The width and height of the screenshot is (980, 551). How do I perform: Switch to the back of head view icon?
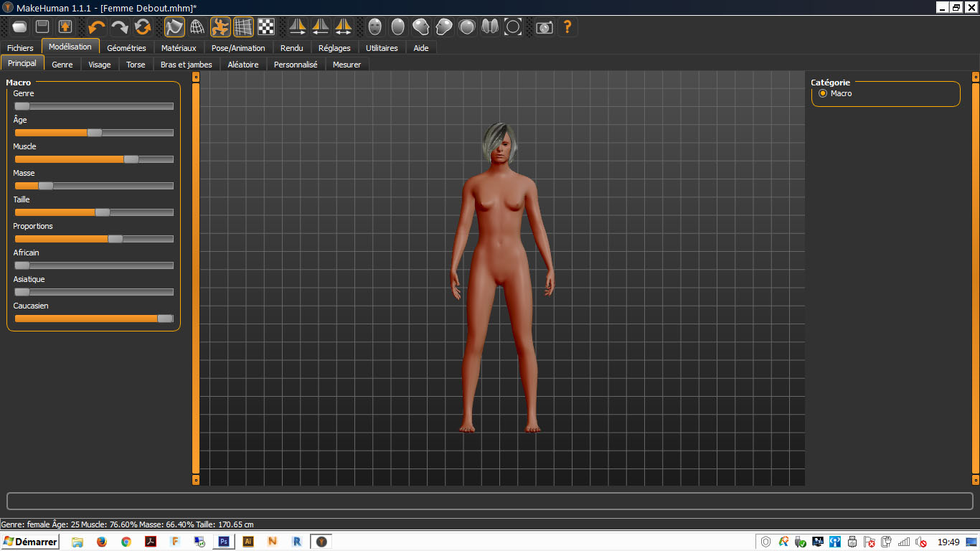pyautogui.click(x=398, y=27)
